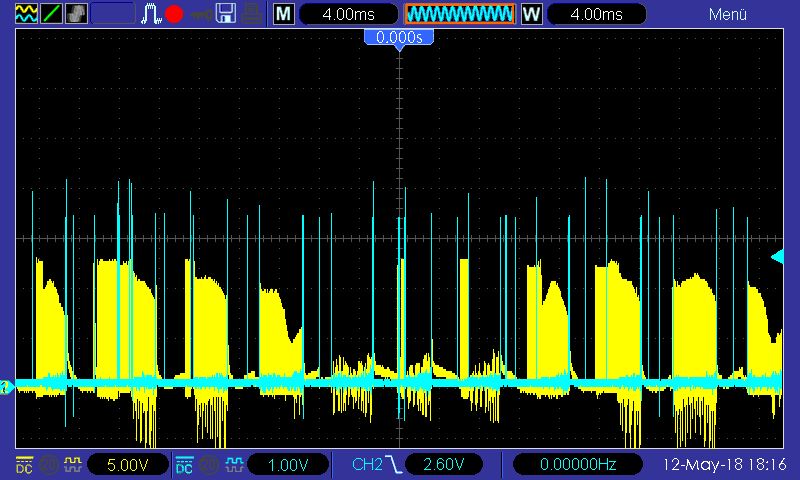Click the floppy disk save icon
The width and height of the screenshot is (800, 480).
(226, 14)
